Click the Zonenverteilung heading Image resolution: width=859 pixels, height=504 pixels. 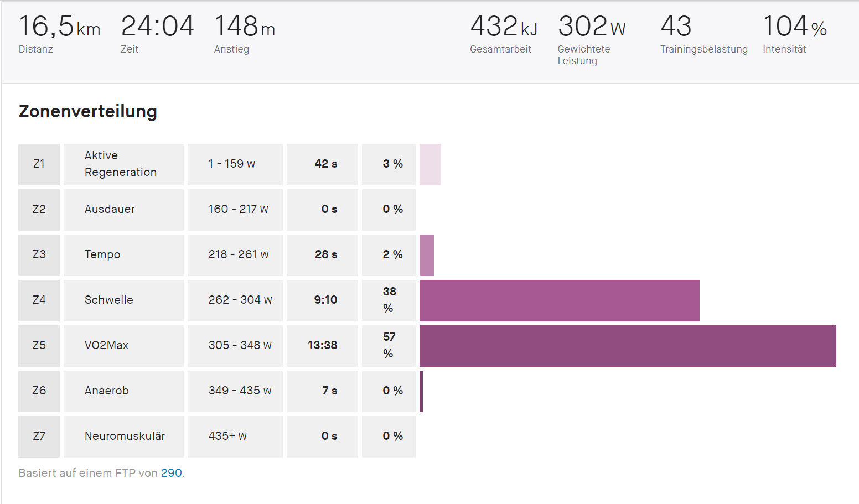pyautogui.click(x=88, y=111)
